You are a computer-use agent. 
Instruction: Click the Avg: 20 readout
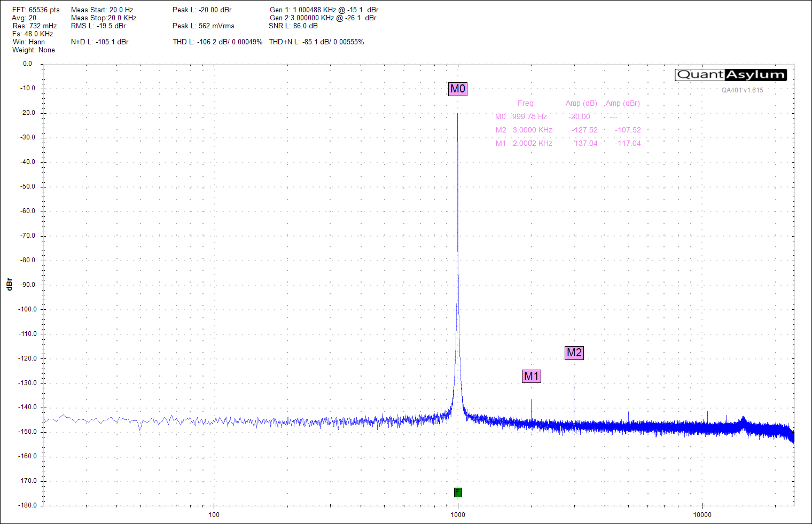(24, 18)
